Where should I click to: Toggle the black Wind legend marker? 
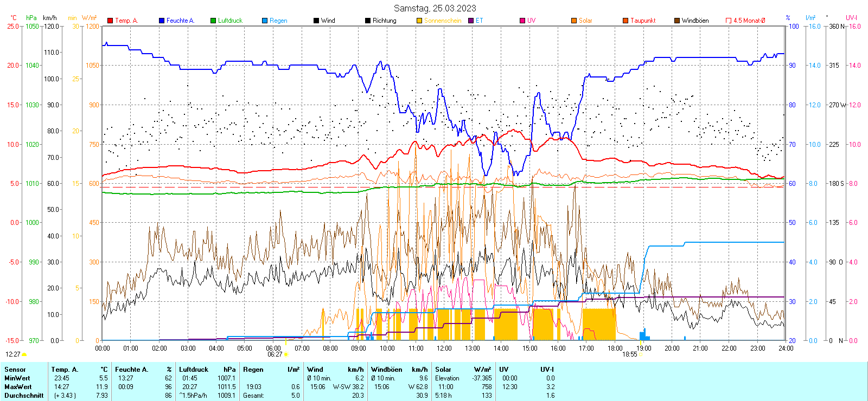click(316, 21)
